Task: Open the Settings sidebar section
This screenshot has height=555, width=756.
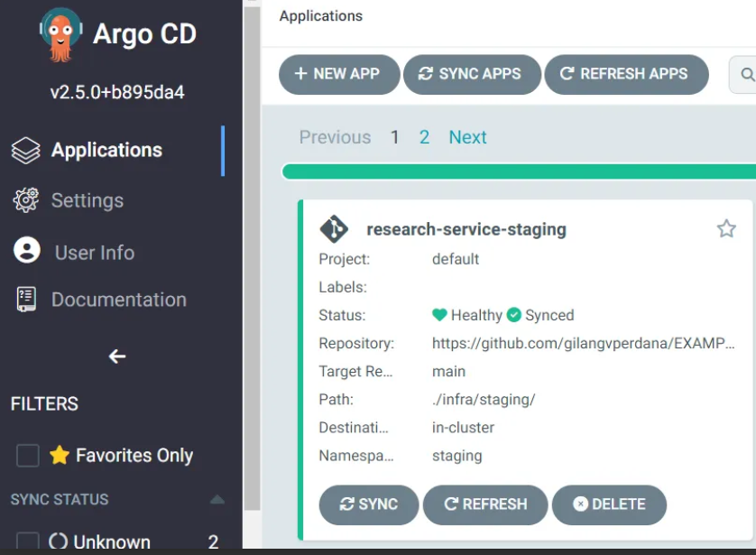Action: click(88, 200)
